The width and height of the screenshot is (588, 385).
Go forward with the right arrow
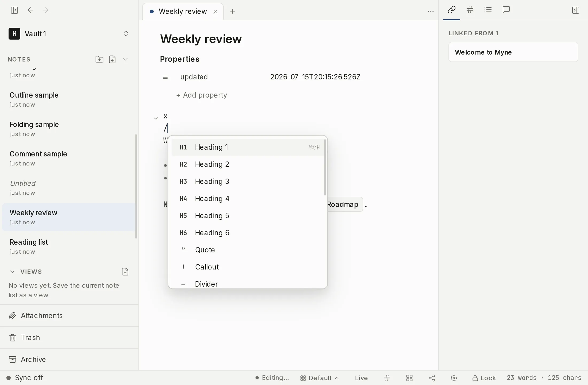46,10
